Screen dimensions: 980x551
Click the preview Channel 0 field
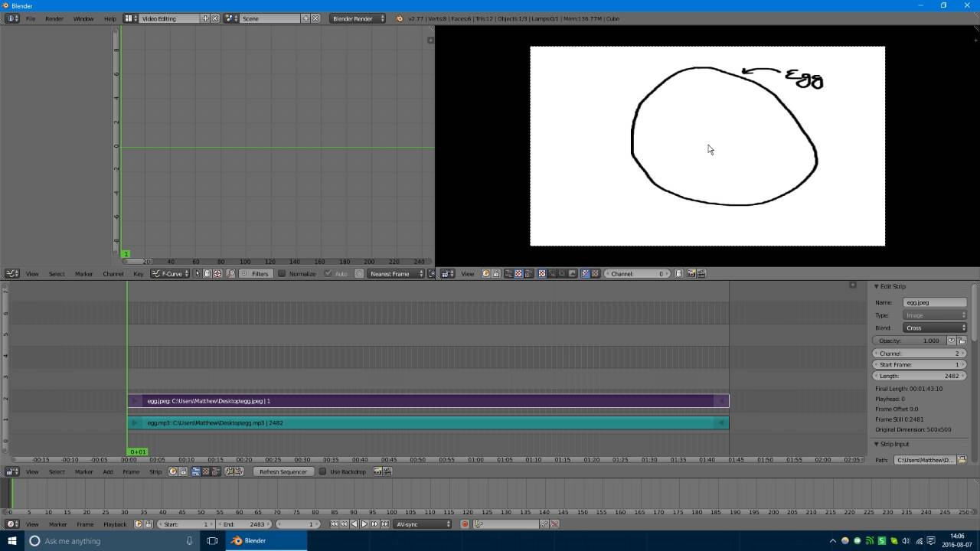(637, 274)
